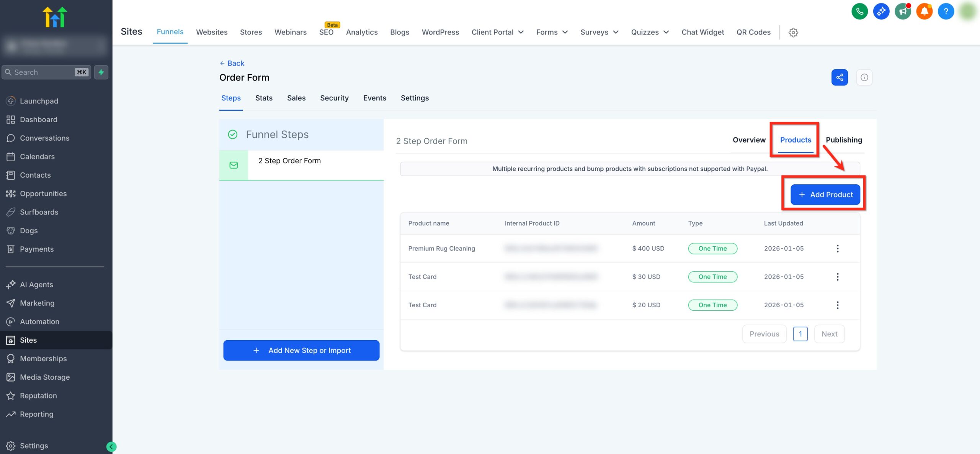
Task: Open options menu for Premium Rug Cleaning
Action: pyautogui.click(x=838, y=248)
